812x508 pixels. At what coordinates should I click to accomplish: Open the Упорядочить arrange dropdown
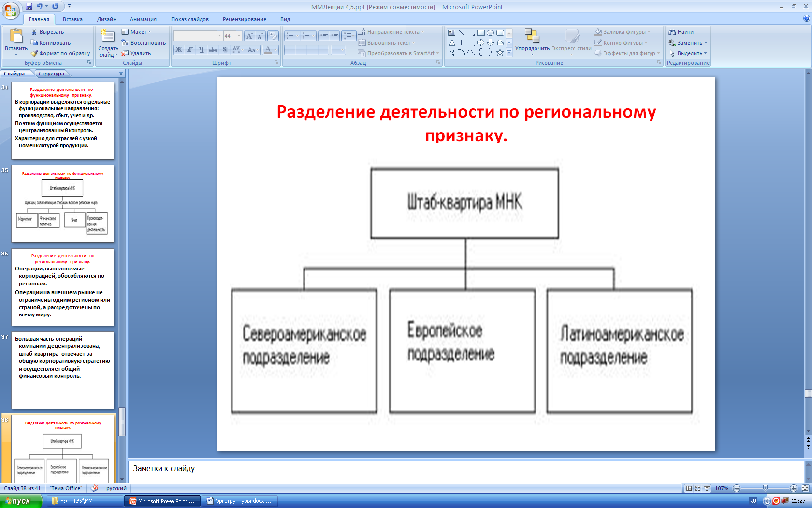532,41
